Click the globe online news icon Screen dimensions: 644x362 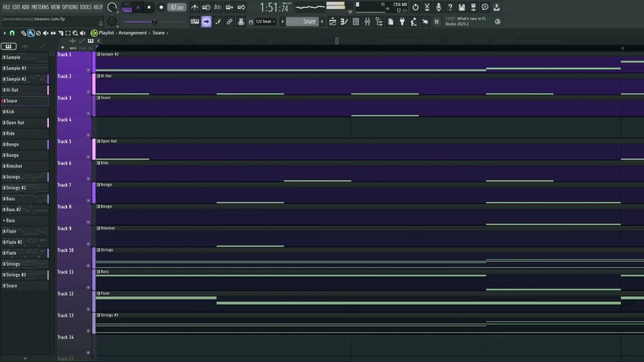click(498, 22)
